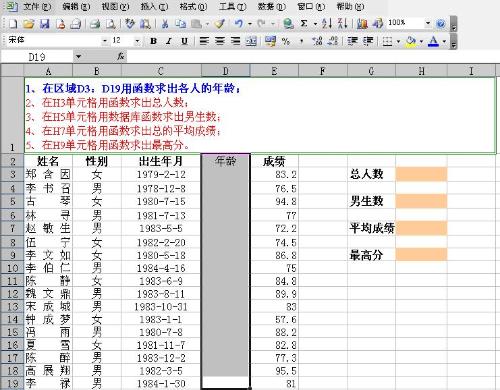Launch the Chart Wizard icon

coord(362,24)
